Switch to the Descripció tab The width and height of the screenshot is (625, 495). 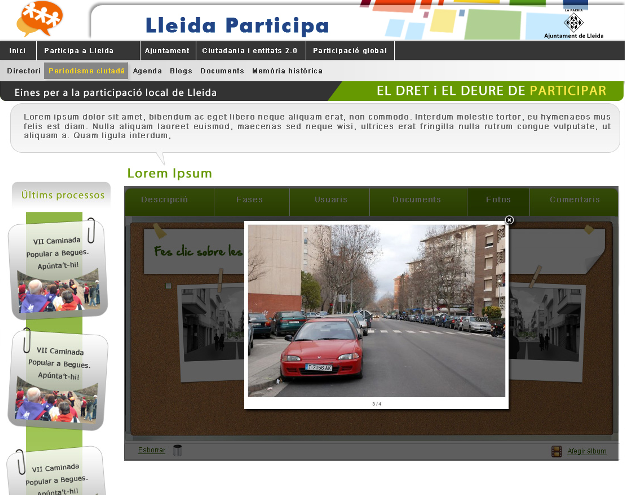coord(170,202)
